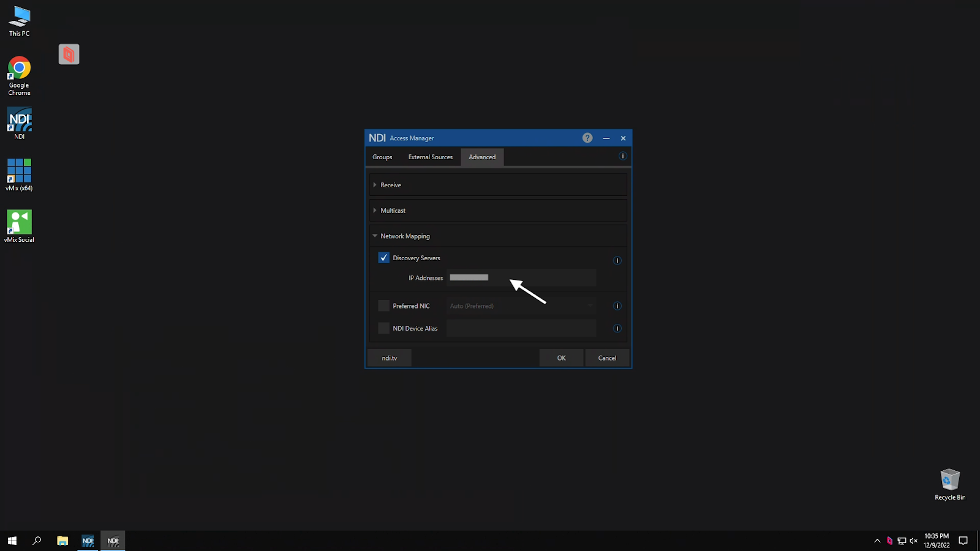Image resolution: width=980 pixels, height=551 pixels.
Task: Uncheck the Discovery Servers checkbox
Action: click(383, 258)
